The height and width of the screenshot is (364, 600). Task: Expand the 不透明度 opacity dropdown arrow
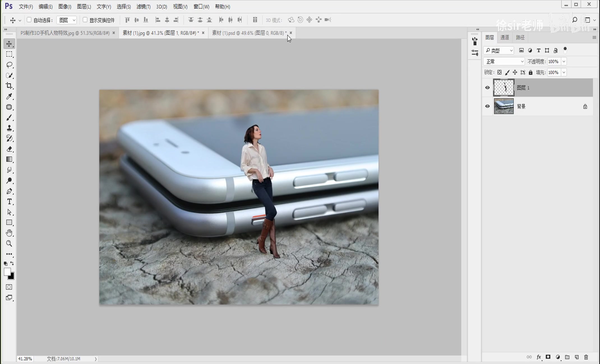(564, 62)
